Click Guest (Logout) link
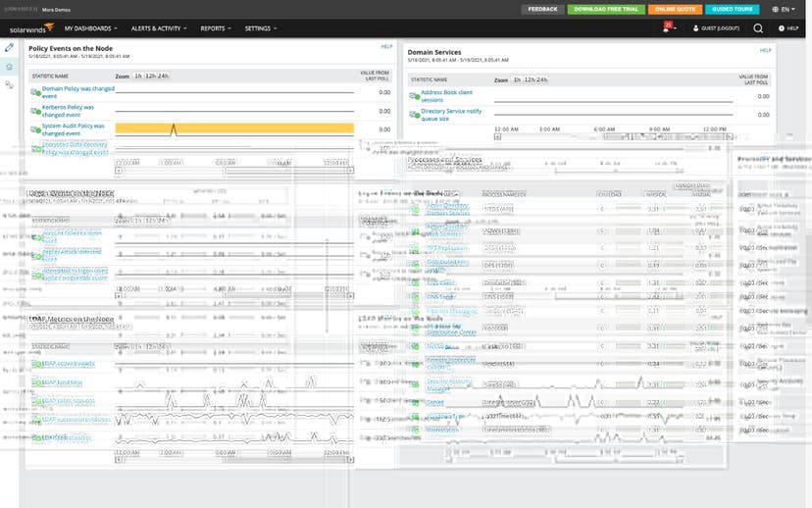The image size is (812, 508). 721,28
